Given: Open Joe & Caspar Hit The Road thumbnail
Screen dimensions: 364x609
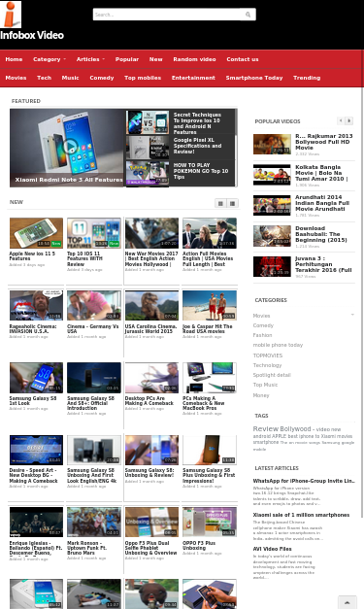Looking at the screenshot, I should [x=210, y=305].
